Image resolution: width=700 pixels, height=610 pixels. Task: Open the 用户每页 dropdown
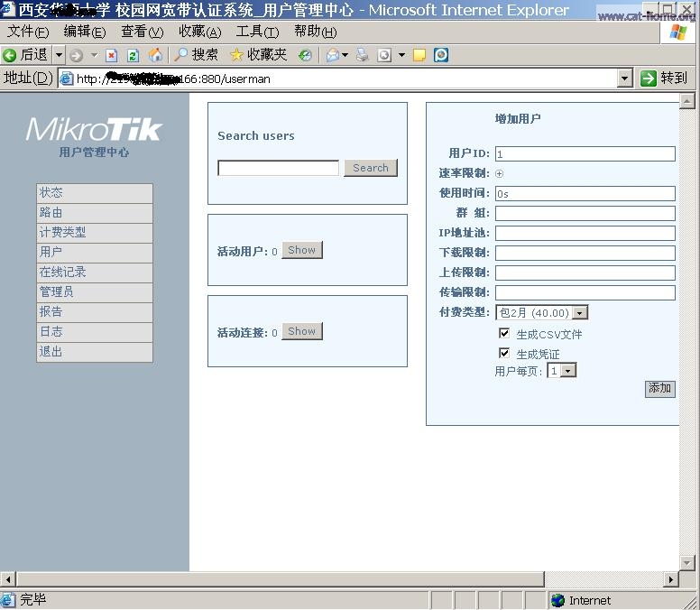(568, 371)
